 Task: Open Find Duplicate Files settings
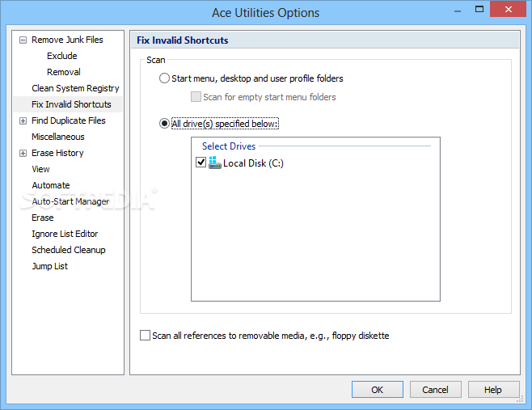pos(69,120)
